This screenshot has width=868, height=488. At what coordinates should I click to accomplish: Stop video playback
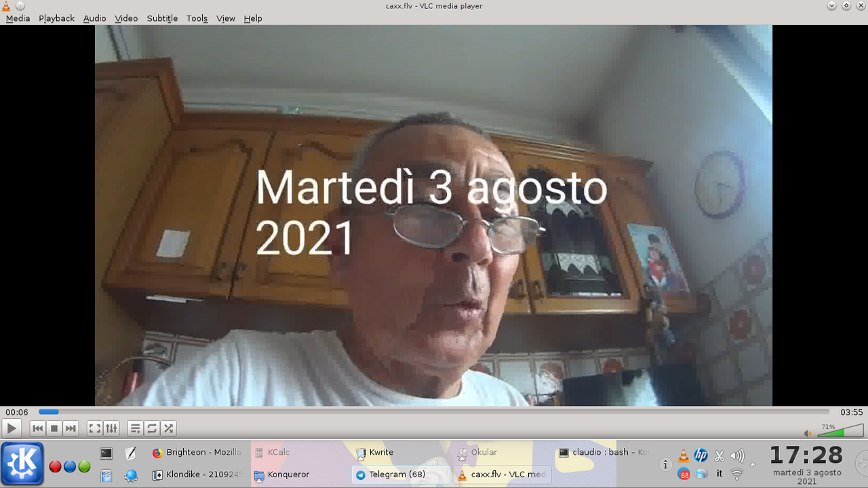[x=54, y=428]
